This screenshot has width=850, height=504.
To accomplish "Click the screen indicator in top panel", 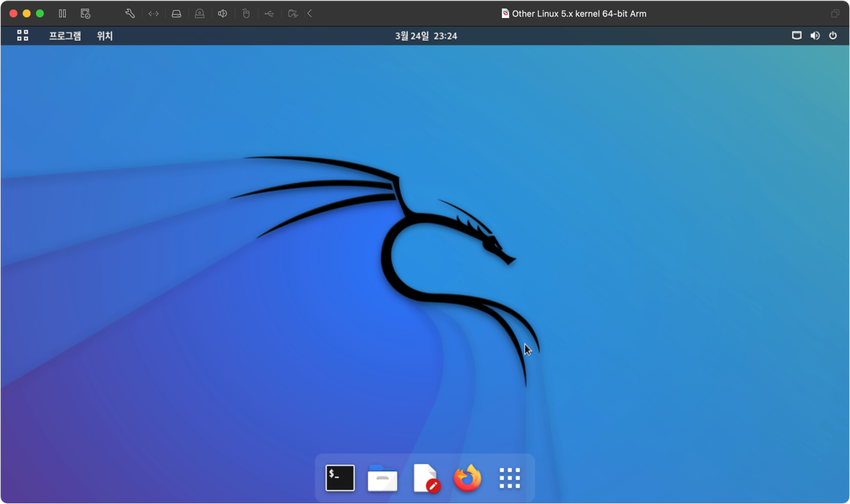I will [797, 36].
